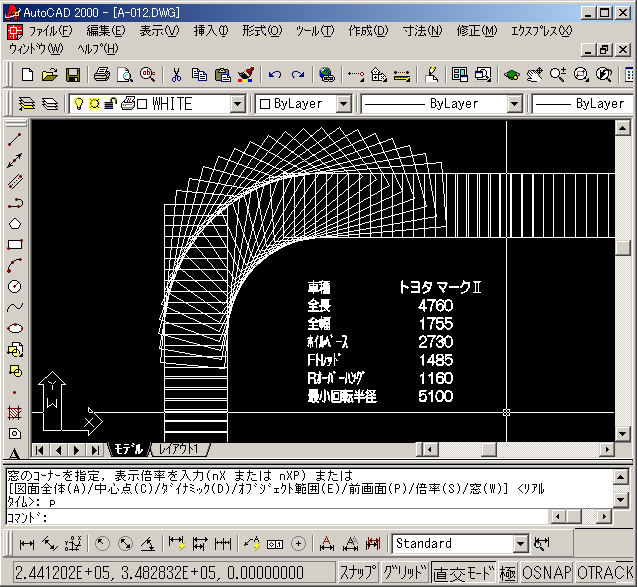
Task: Select the Line draw tool
Action: click(x=15, y=139)
